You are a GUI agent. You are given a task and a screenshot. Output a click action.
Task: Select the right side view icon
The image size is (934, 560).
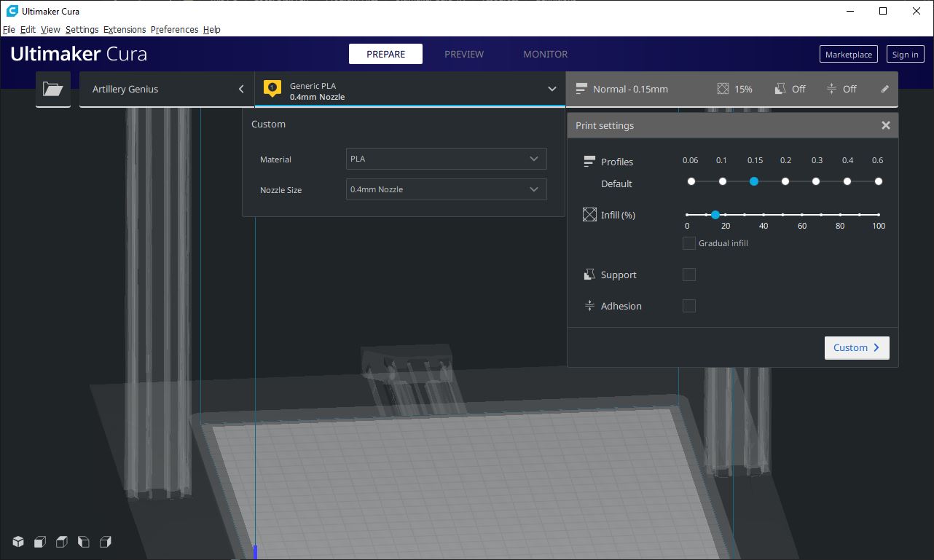(x=106, y=542)
